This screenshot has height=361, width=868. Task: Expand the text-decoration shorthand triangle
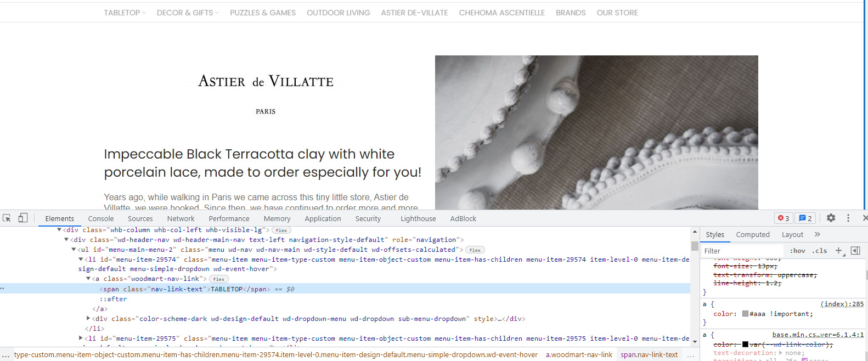[x=781, y=353]
